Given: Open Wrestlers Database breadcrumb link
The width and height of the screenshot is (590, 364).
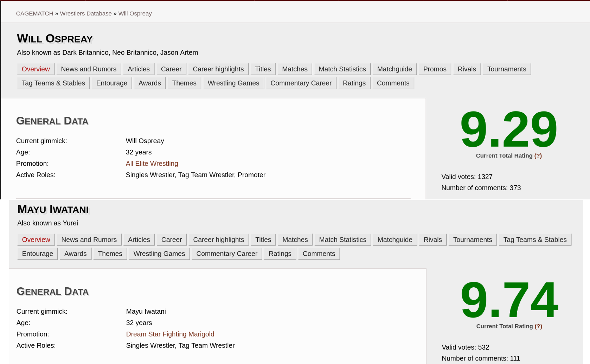Looking at the screenshot, I should [x=86, y=13].
